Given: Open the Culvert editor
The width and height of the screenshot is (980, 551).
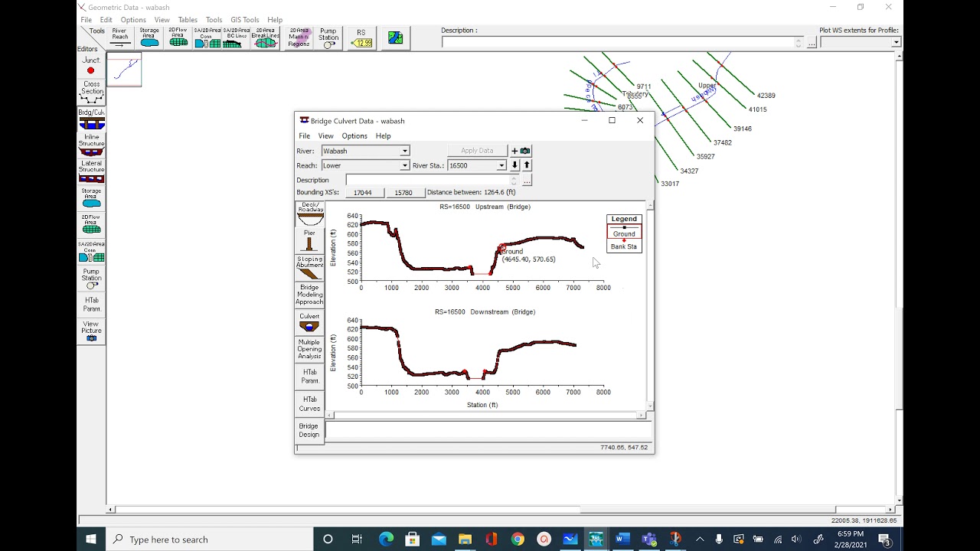Looking at the screenshot, I should point(309,322).
